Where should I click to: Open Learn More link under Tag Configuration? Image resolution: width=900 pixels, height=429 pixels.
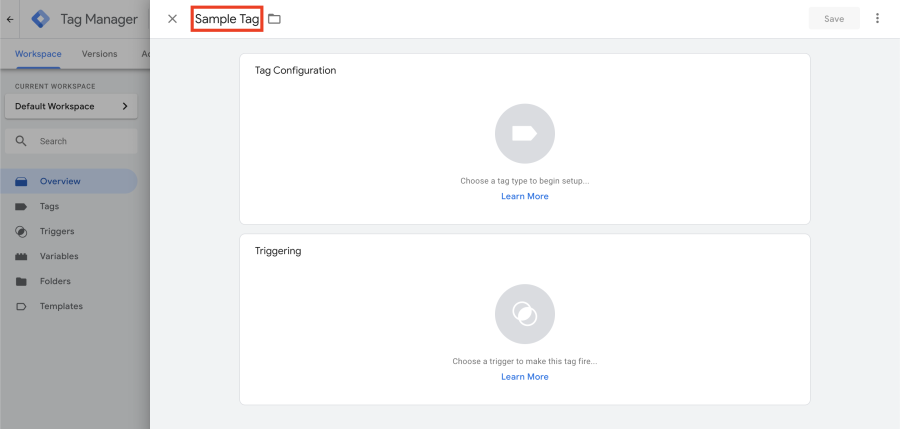pyautogui.click(x=525, y=196)
